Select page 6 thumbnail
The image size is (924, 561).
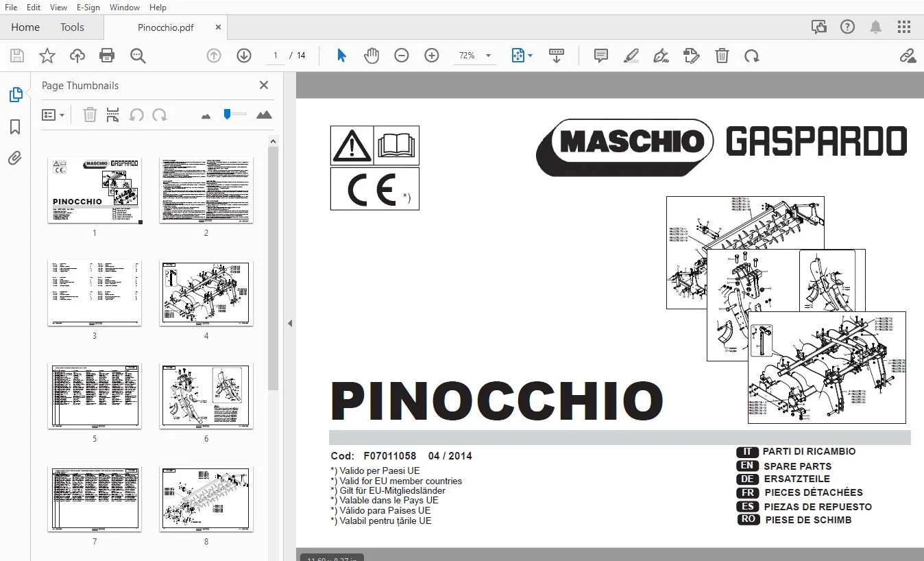[x=206, y=396]
